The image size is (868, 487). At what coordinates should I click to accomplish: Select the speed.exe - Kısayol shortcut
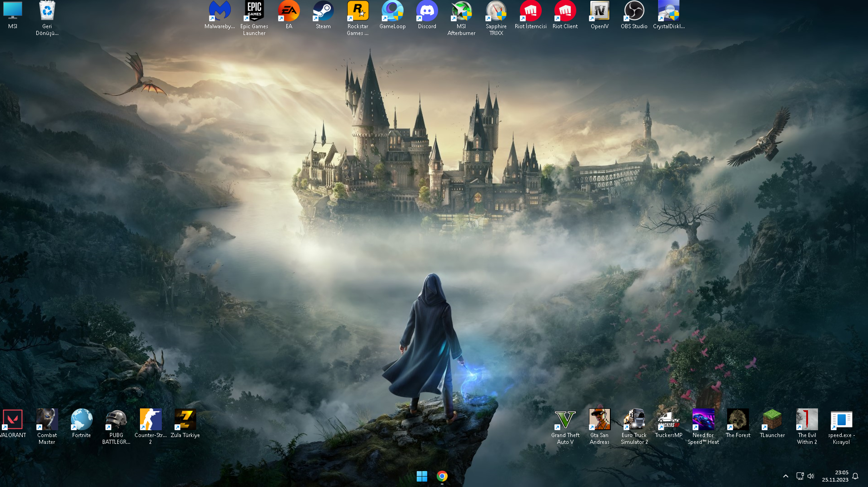[x=842, y=427]
